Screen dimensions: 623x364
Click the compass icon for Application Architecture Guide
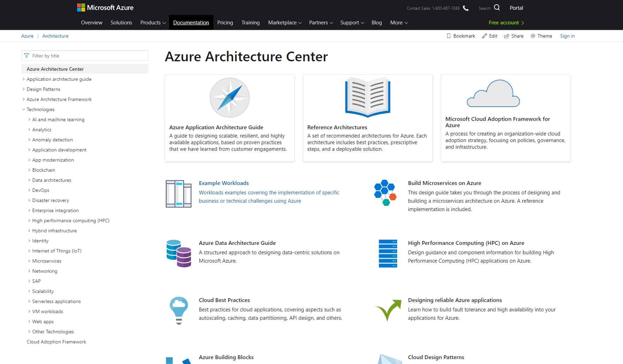click(x=229, y=98)
